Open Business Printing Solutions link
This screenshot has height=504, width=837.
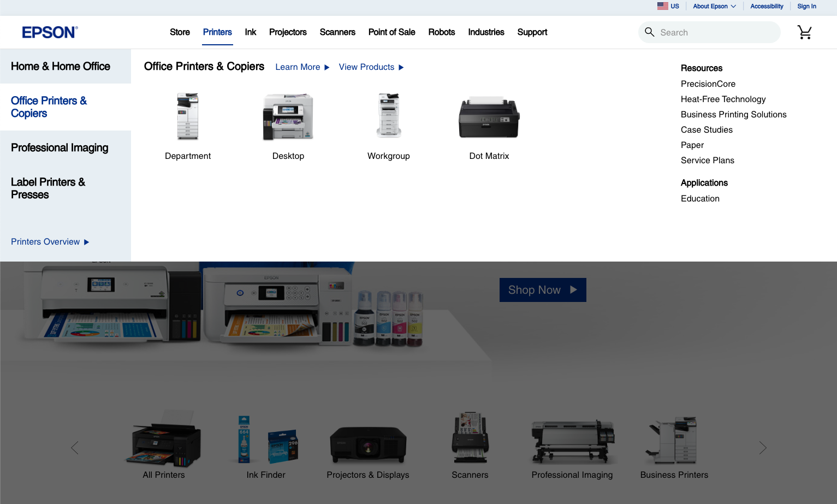[x=733, y=115]
